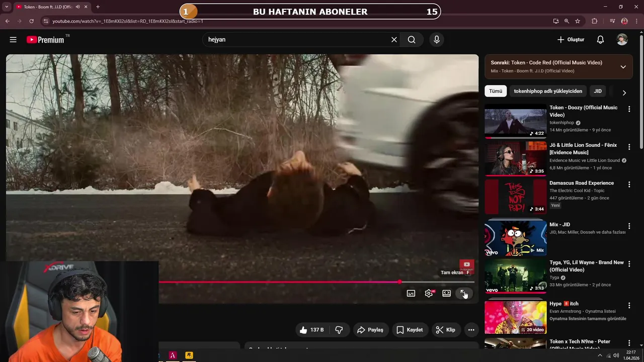Open the Token - Doozy thumbnail
The image size is (644, 362).
(x=515, y=121)
